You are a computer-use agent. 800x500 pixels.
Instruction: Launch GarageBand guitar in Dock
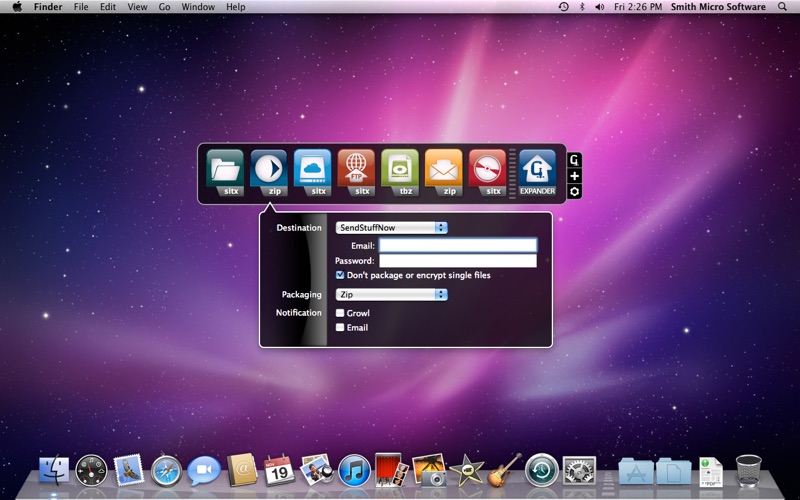click(x=504, y=470)
